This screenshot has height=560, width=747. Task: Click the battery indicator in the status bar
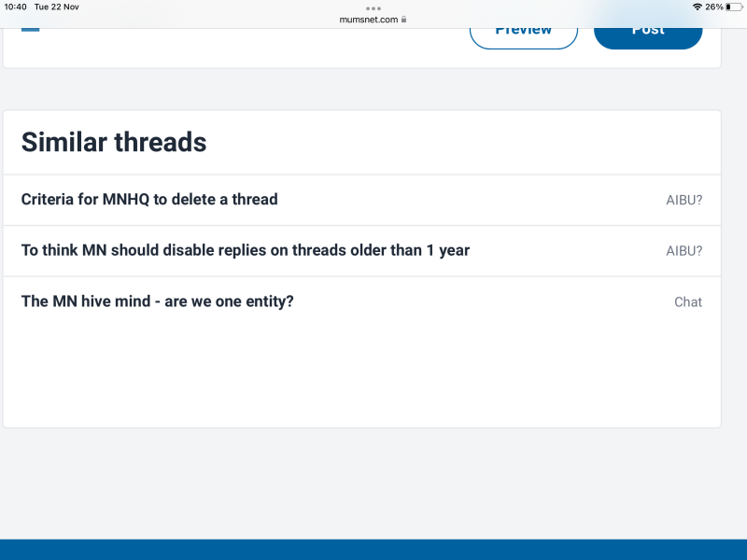(734, 7)
